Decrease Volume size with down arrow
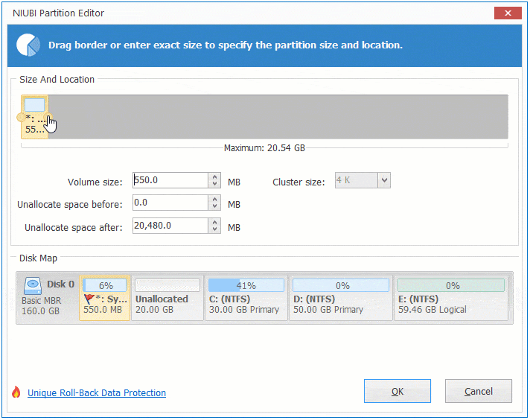This screenshot has height=420, width=530. tap(215, 184)
